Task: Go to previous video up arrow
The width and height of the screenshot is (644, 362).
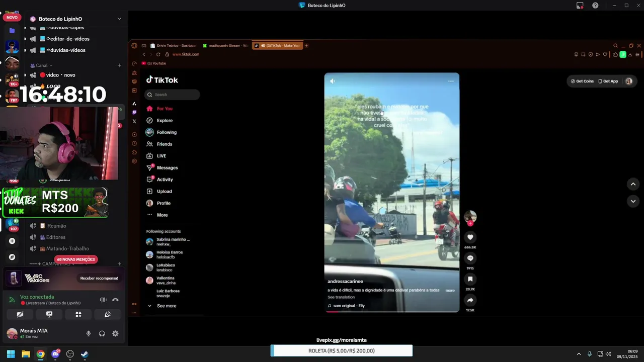Action: pyautogui.click(x=633, y=184)
